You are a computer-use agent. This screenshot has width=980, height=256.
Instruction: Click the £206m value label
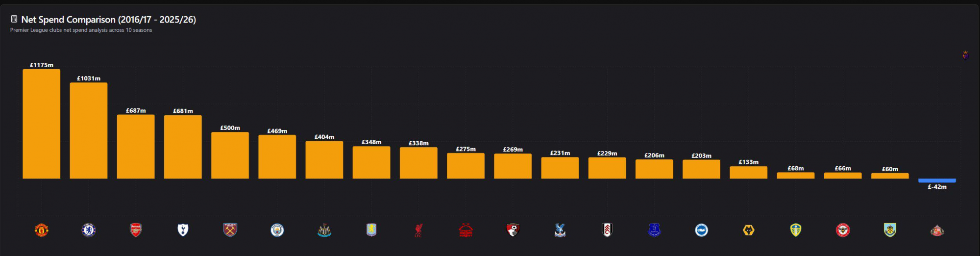coord(654,155)
